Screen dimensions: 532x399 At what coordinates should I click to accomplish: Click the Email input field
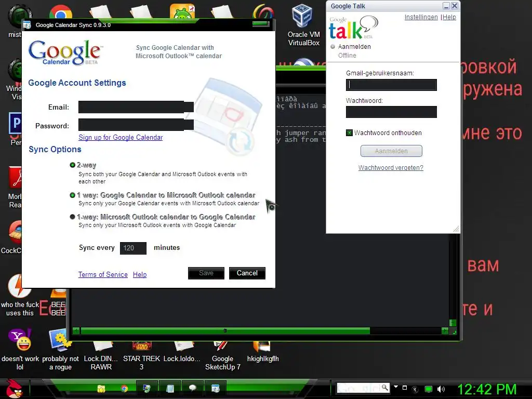136,107
